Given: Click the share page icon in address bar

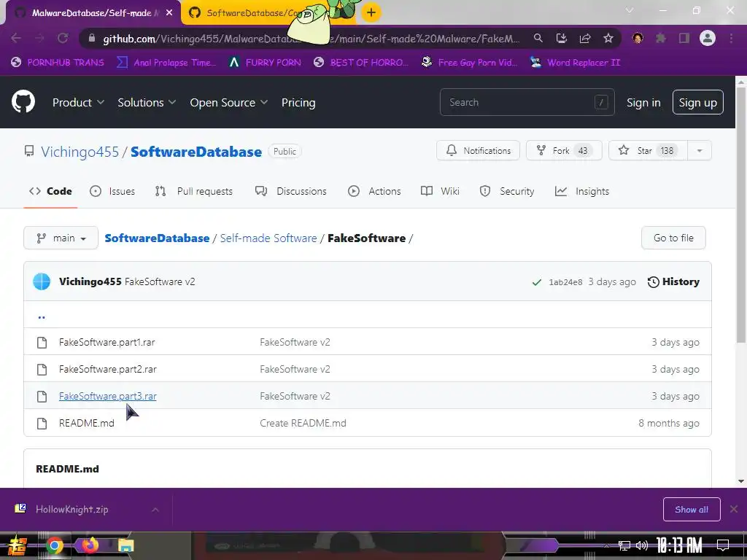Looking at the screenshot, I should pyautogui.click(x=585, y=38).
